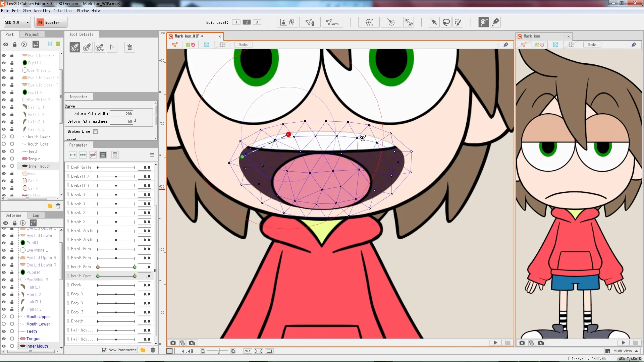The width and height of the screenshot is (644, 362).
Task: Open the Multi View dropdown
Action: (x=622, y=351)
